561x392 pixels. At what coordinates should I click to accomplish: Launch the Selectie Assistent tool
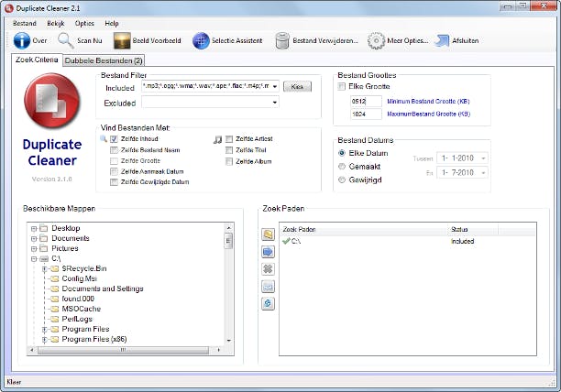201,40
